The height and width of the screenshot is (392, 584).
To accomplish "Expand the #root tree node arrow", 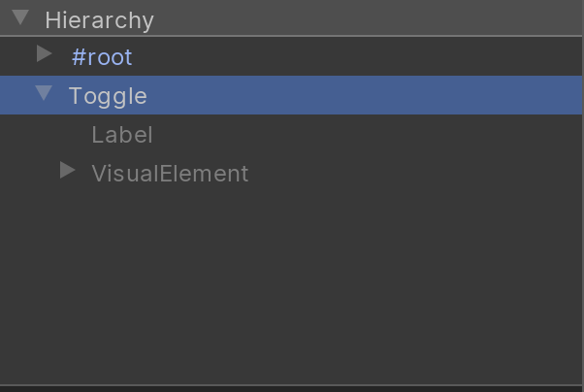I will click(x=44, y=53).
